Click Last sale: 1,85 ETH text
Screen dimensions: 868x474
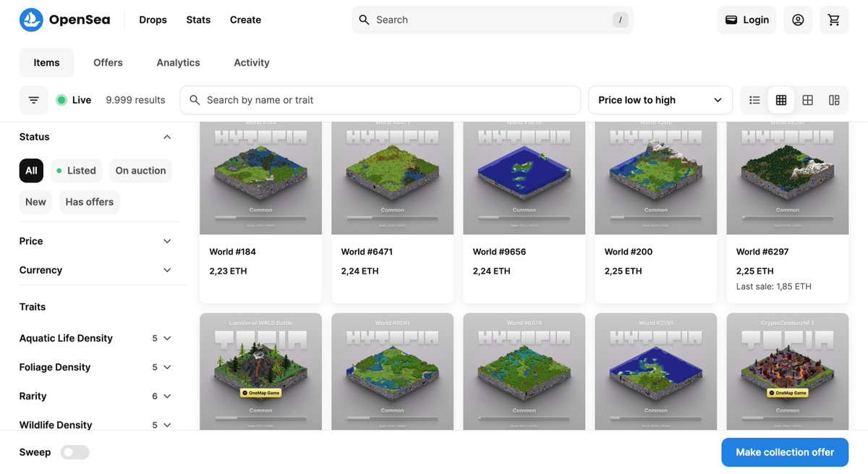774,287
